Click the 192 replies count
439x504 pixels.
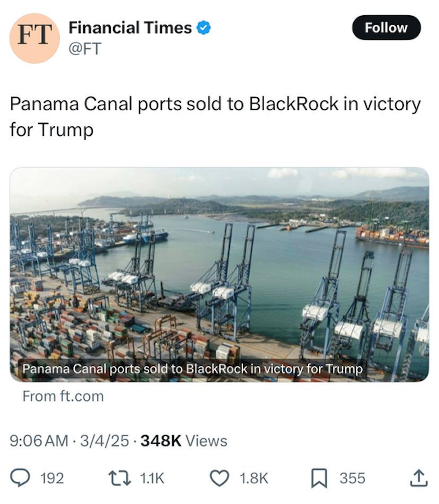pyautogui.click(x=52, y=478)
